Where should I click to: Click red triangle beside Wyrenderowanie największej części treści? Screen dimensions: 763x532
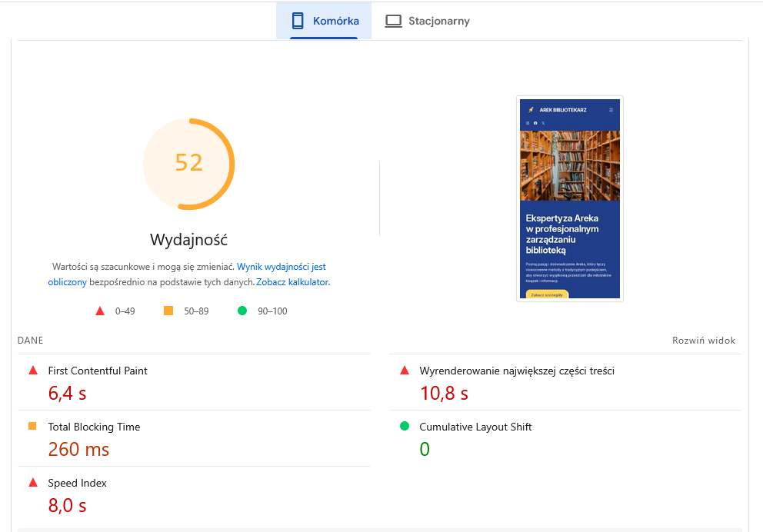tap(404, 370)
